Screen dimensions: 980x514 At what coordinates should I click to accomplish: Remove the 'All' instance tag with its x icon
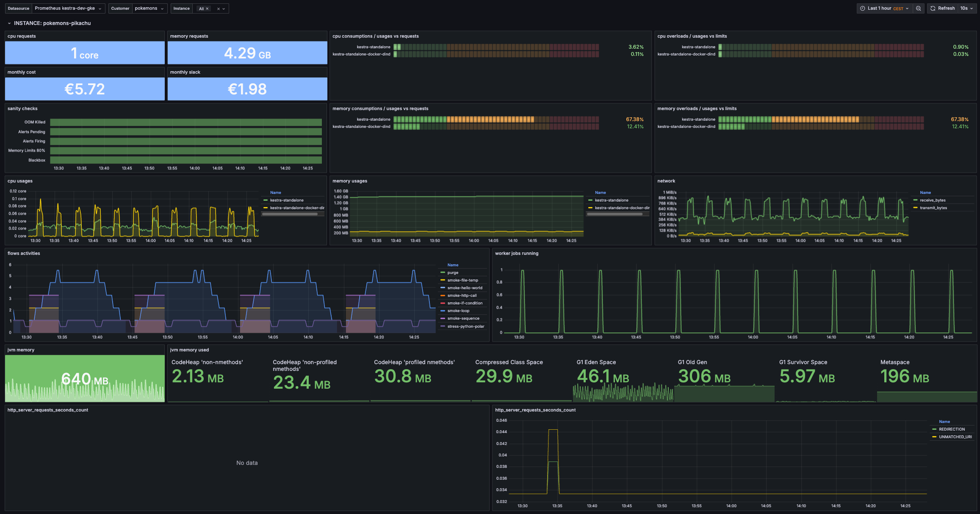207,8
